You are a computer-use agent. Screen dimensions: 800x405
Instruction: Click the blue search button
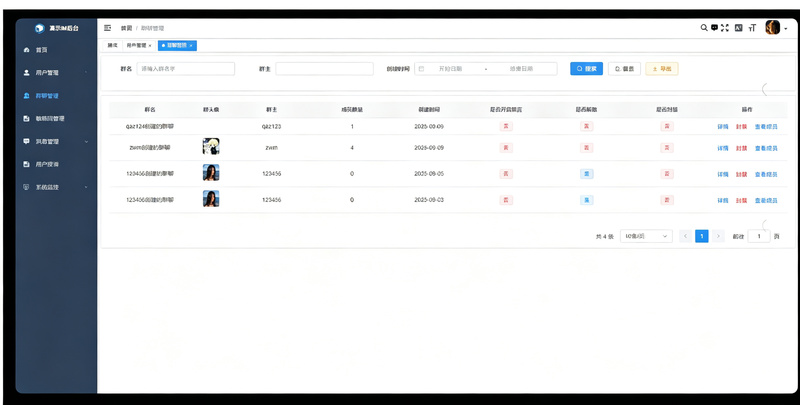click(x=586, y=69)
